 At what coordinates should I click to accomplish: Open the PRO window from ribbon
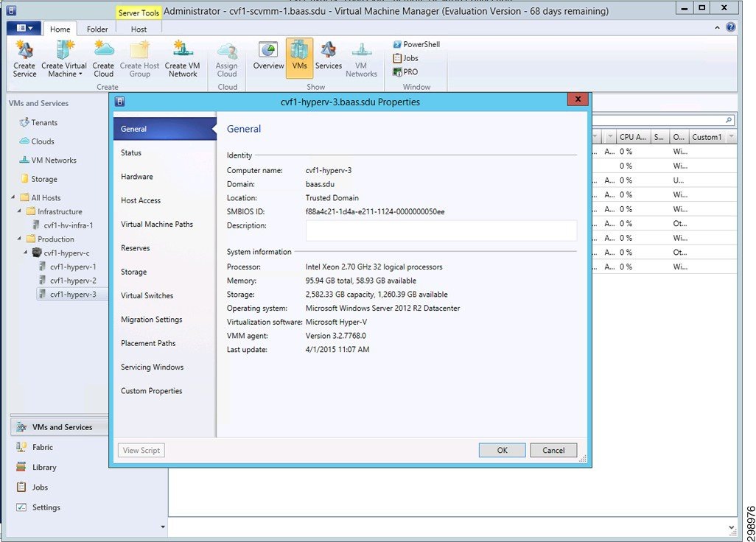pos(405,71)
